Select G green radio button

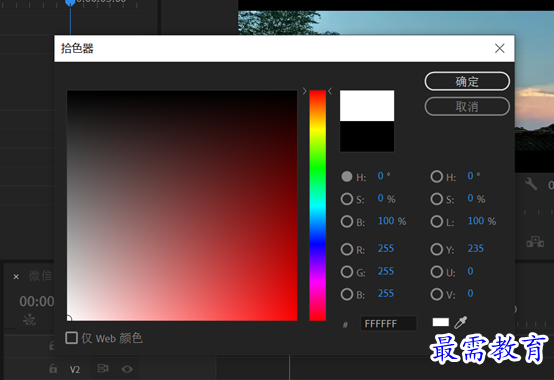[x=347, y=272]
